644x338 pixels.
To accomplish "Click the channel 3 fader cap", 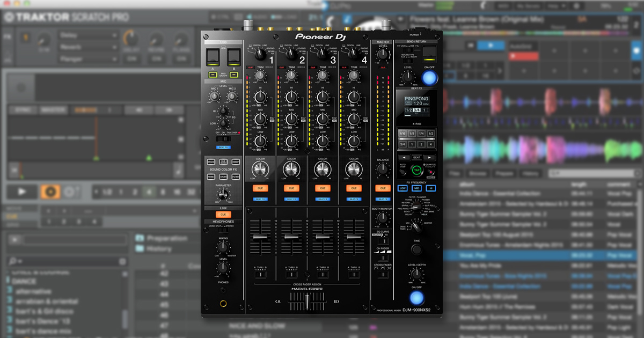I will pos(322,237).
